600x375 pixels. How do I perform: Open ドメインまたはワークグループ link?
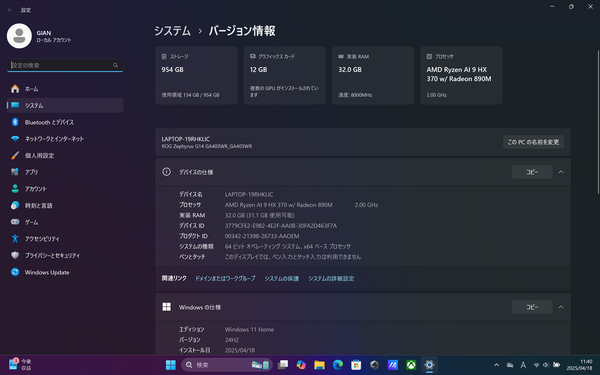point(225,279)
